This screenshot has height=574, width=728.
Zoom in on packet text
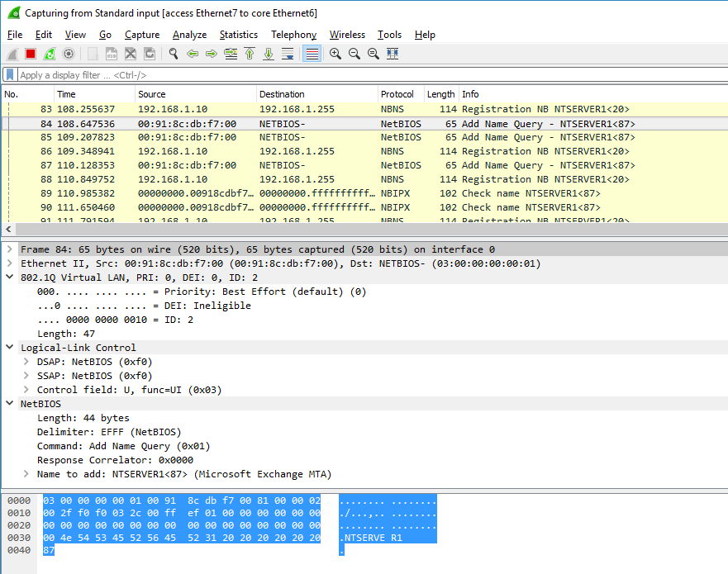(335, 54)
